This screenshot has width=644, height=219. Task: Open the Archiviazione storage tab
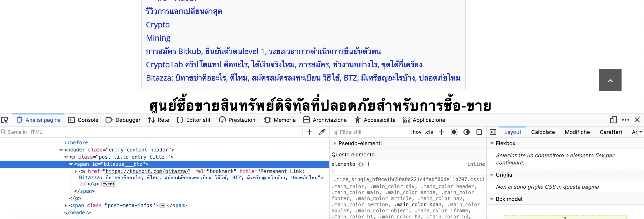325,120
